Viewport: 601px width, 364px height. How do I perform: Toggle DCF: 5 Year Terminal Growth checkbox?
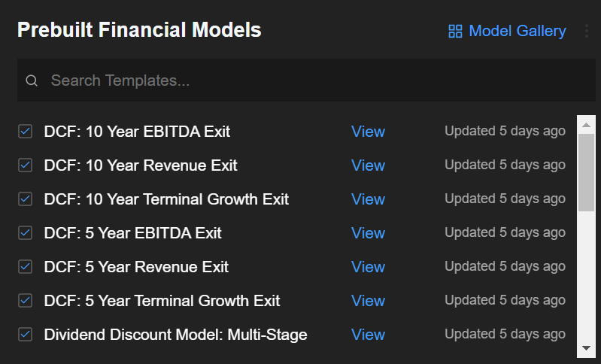coord(26,301)
